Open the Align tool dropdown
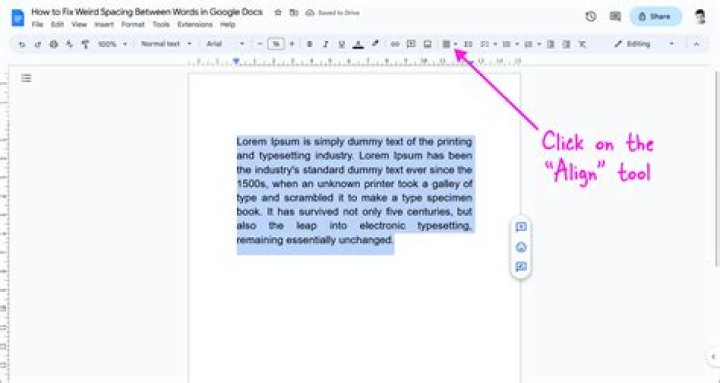The image size is (720, 383). (450, 44)
